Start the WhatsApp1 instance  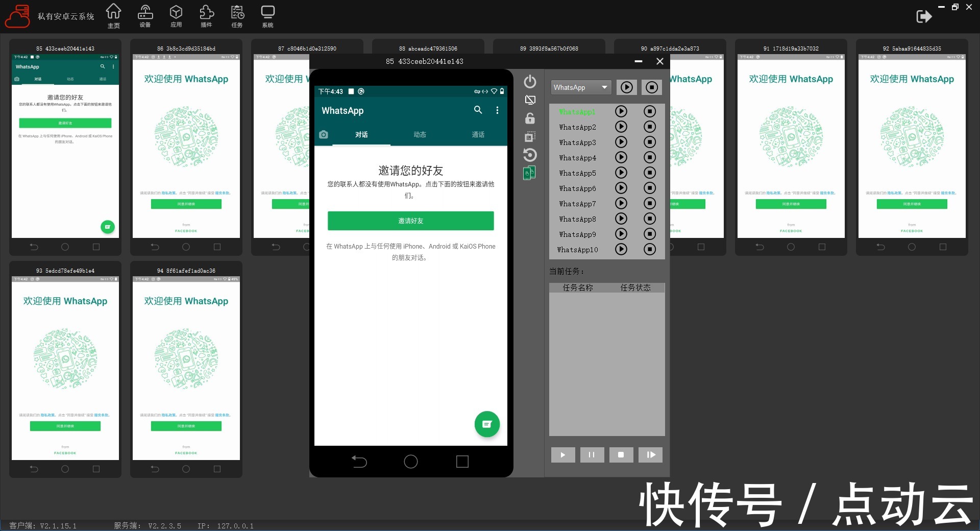[621, 111]
